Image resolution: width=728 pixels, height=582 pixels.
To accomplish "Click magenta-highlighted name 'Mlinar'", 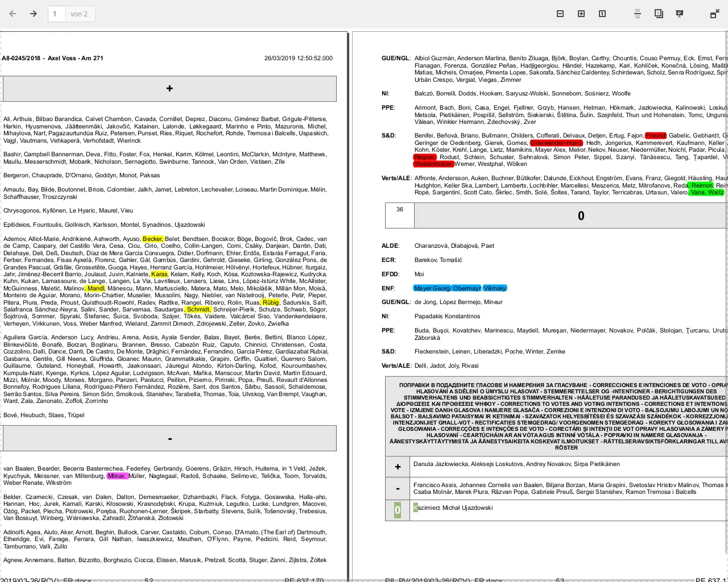I will coord(117,476).
